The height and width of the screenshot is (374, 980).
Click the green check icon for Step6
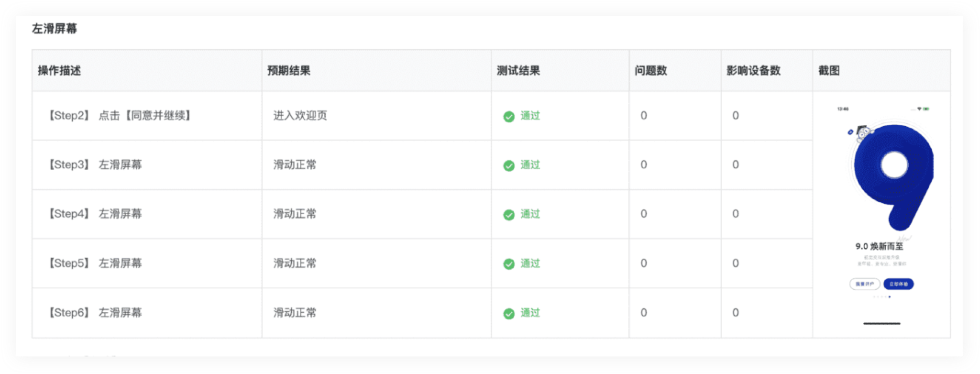509,313
